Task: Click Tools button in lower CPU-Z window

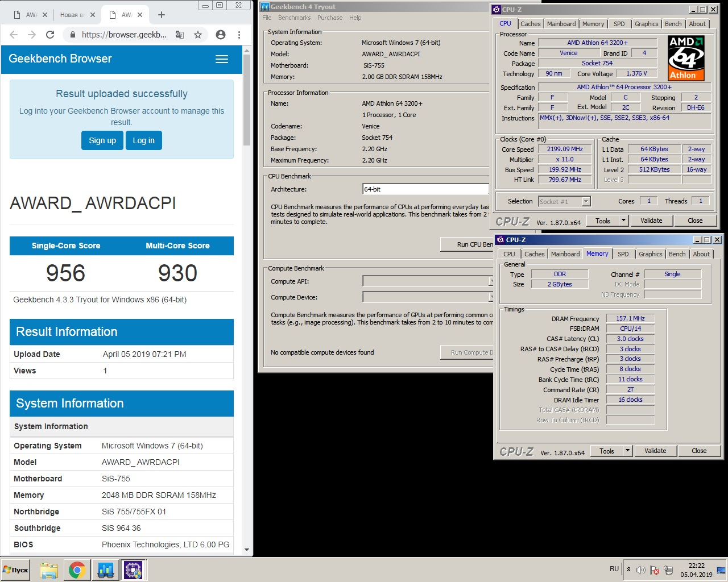Action: (x=607, y=451)
